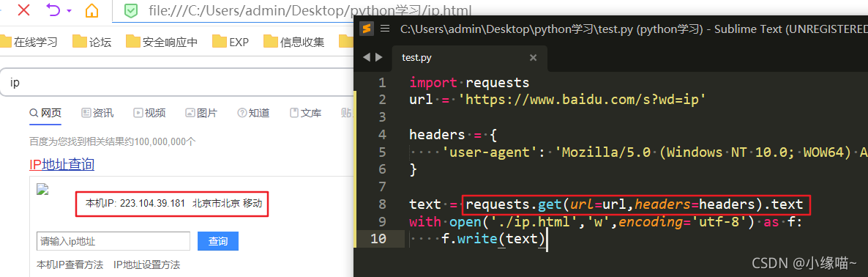Click the browser stop loading X icon
Screen dimensions: 868x277
tap(23, 10)
